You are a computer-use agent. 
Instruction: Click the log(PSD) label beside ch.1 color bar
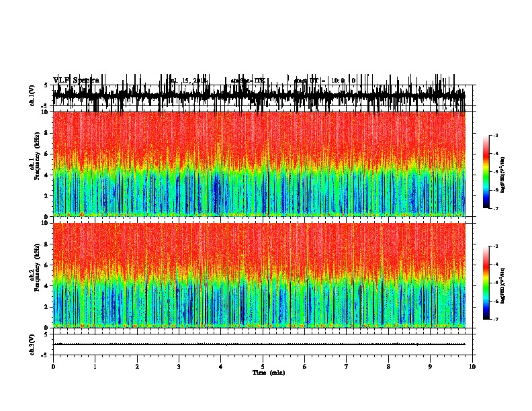(503, 175)
